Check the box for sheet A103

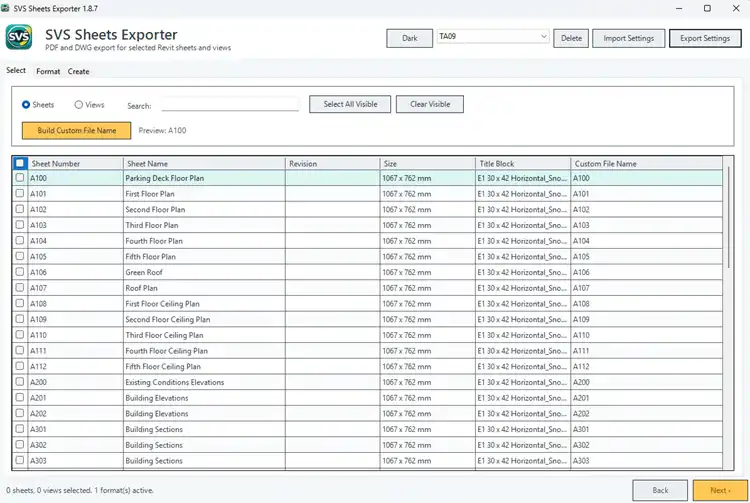tap(20, 224)
